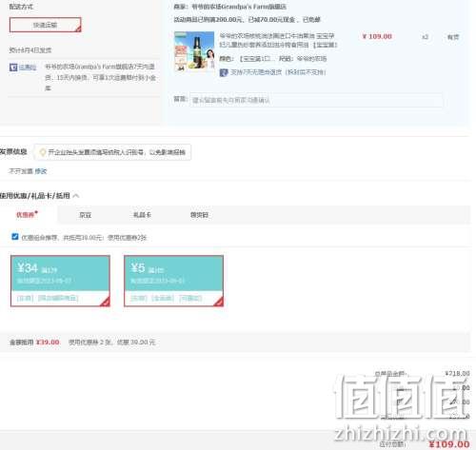Click the 7-day return support icon

point(224,72)
